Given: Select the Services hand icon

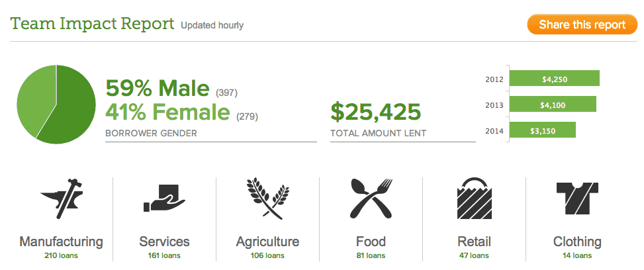Looking at the screenshot, I should coord(164,199).
